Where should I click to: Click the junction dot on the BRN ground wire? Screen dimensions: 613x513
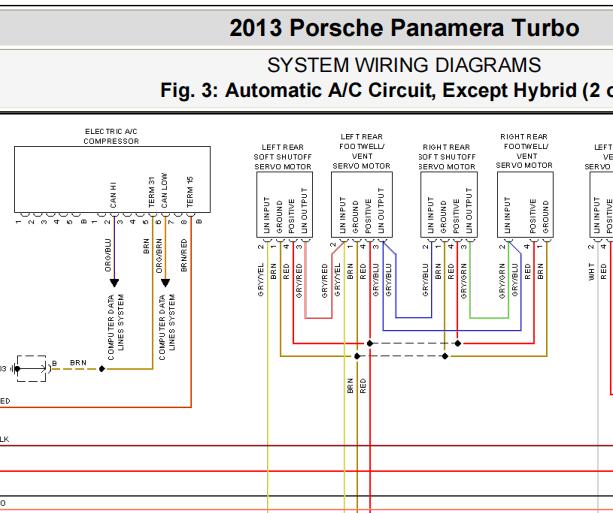pos(102,369)
